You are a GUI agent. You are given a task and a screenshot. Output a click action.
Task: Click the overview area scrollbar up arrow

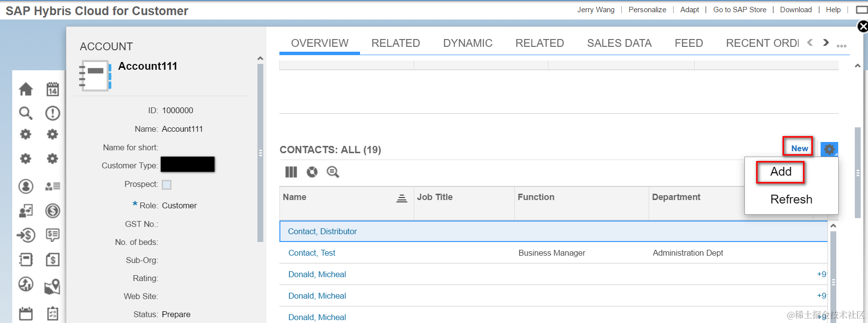(x=857, y=66)
